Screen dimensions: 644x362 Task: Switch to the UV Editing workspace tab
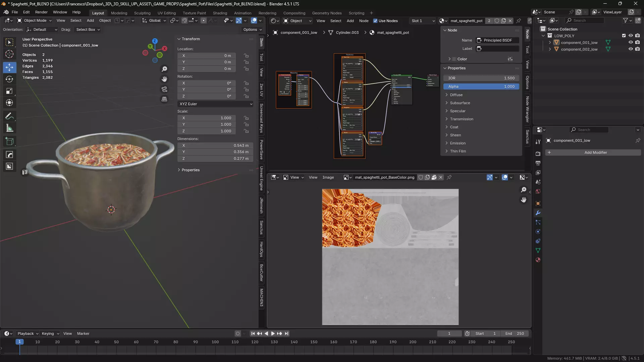click(x=166, y=13)
